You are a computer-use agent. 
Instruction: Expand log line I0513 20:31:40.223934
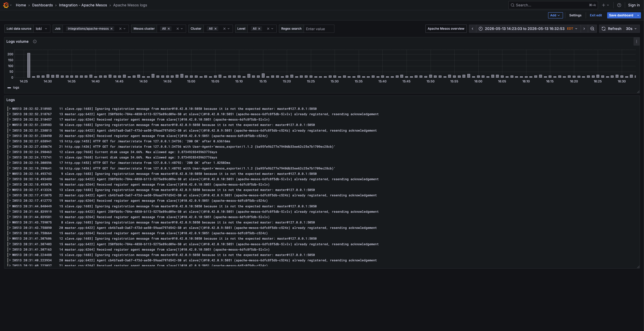pyautogui.click(x=10, y=260)
